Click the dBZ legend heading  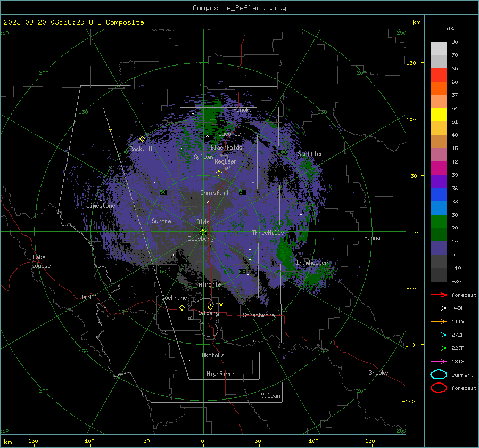coord(451,28)
